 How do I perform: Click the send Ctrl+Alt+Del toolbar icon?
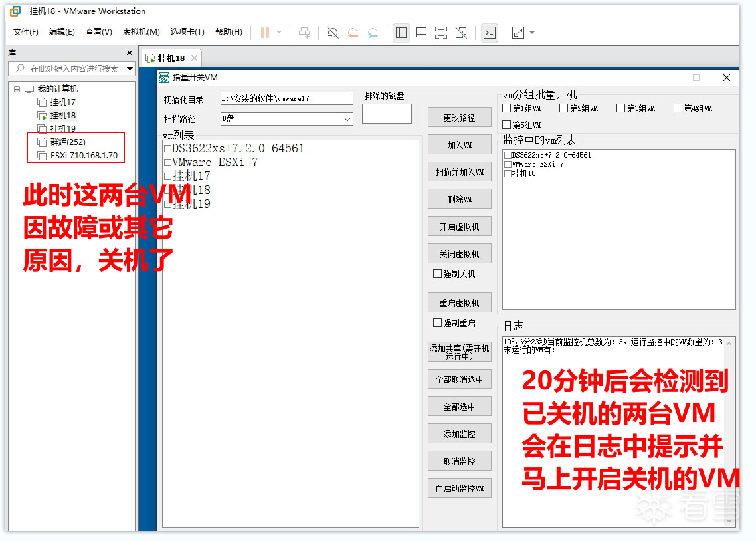[x=304, y=33]
